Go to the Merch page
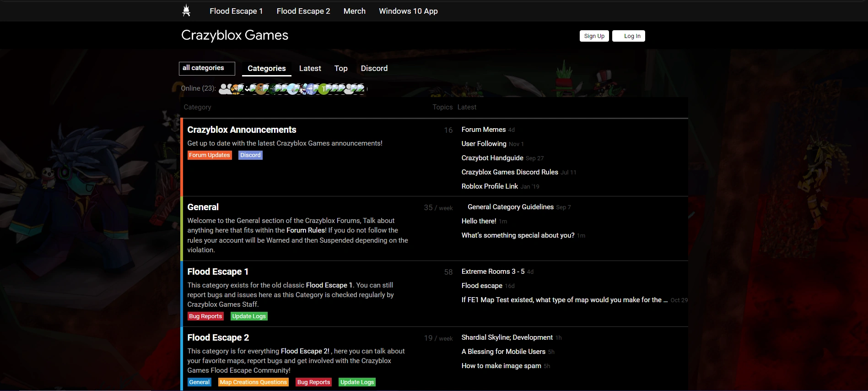The height and width of the screenshot is (391, 868). [355, 11]
